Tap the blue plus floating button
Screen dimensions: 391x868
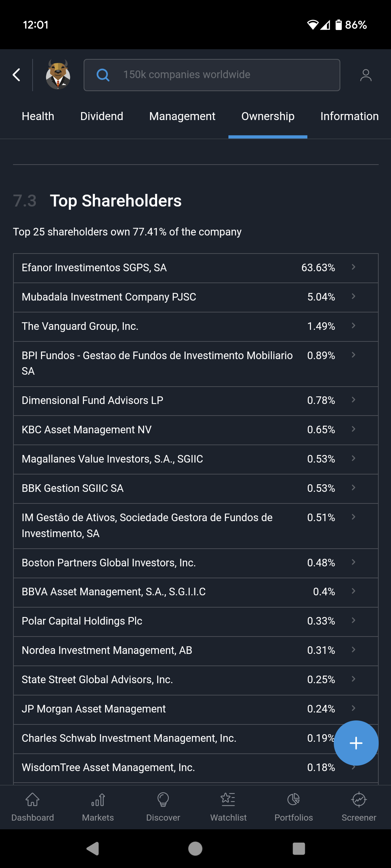coord(356,743)
